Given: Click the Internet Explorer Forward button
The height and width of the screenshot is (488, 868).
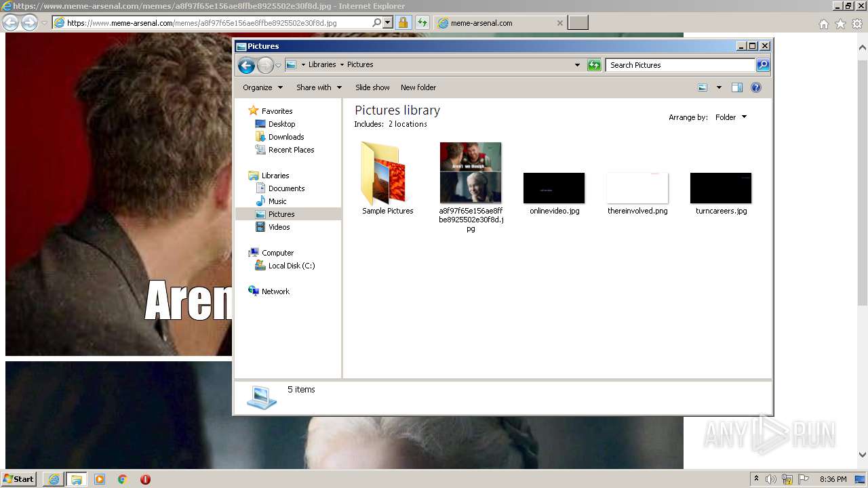Looking at the screenshot, I should tap(29, 22).
